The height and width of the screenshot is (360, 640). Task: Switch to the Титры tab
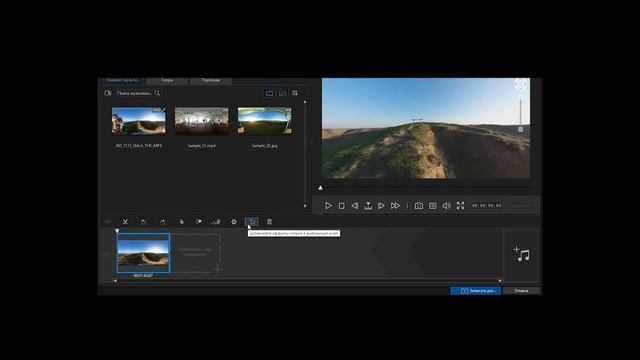click(167, 80)
